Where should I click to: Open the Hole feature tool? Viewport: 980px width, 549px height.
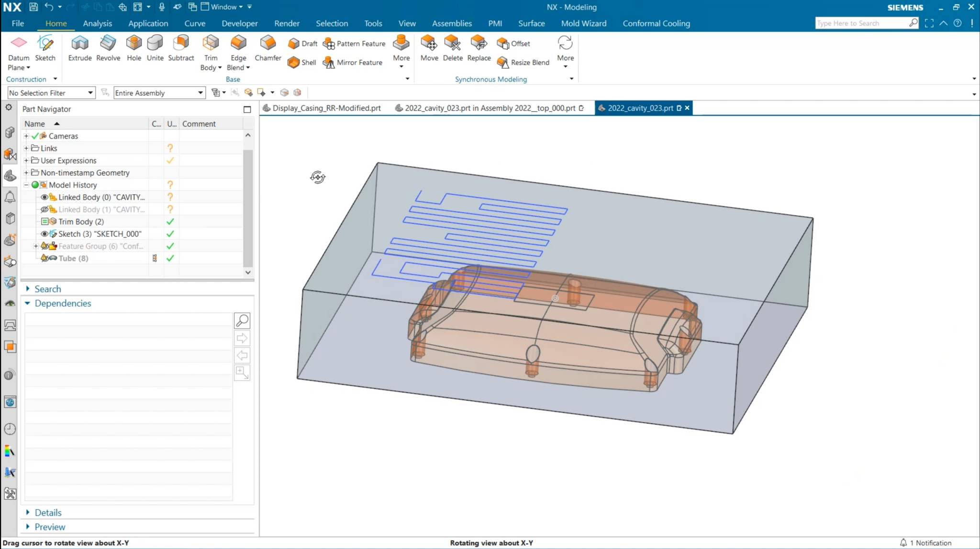pos(134,46)
